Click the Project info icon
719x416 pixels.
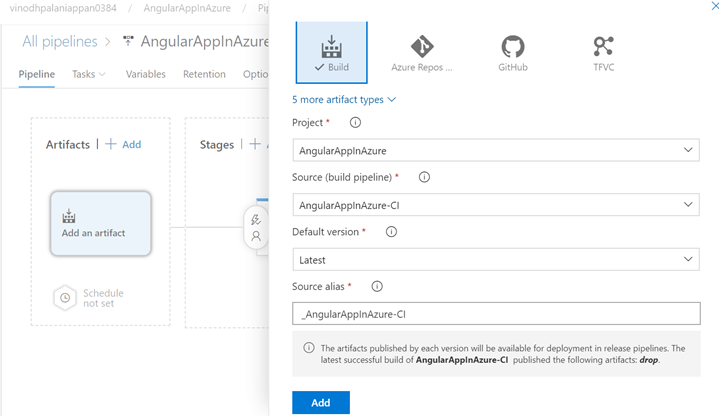click(x=355, y=123)
